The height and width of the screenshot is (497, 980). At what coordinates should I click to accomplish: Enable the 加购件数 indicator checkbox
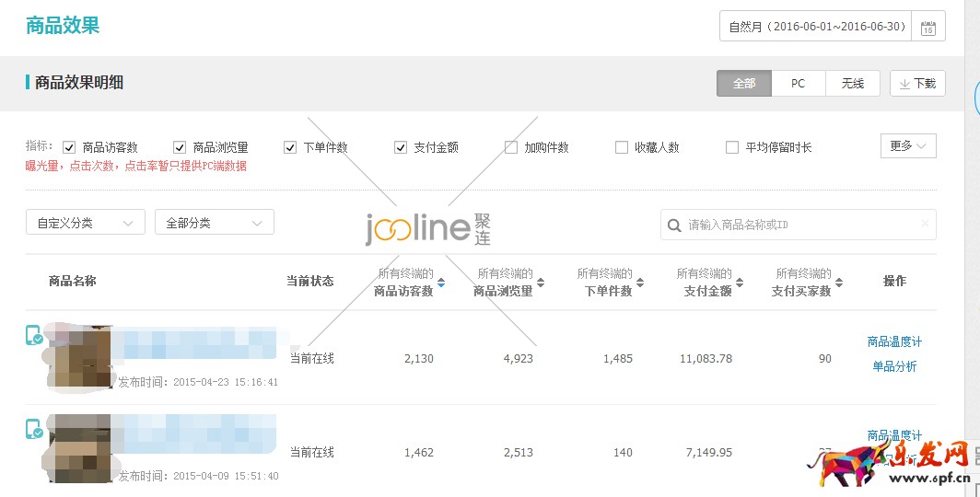pyautogui.click(x=511, y=147)
